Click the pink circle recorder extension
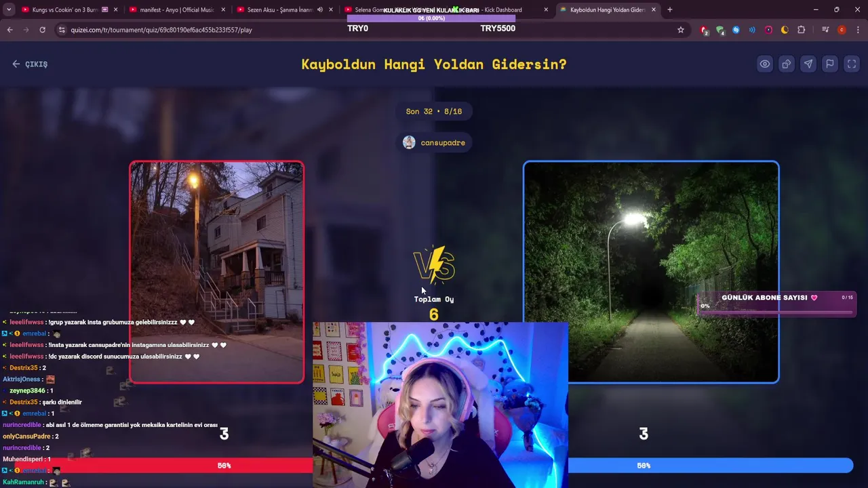This screenshot has width=868, height=488. 768,30
